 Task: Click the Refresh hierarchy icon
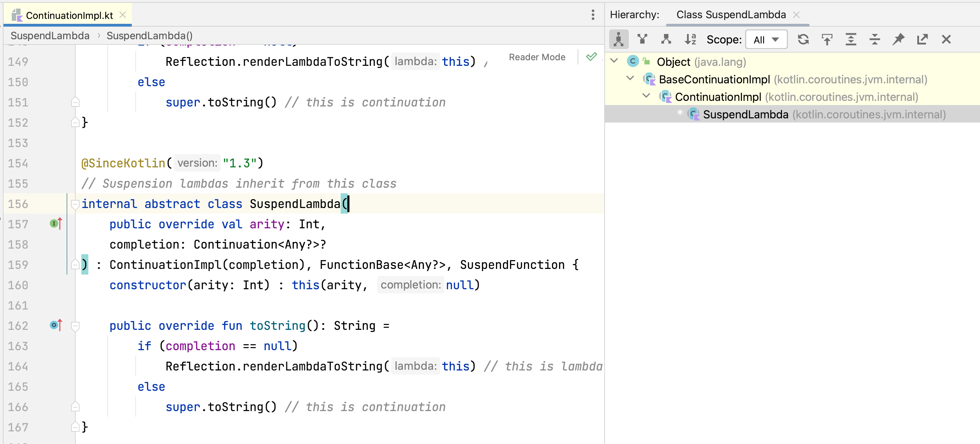[803, 39]
